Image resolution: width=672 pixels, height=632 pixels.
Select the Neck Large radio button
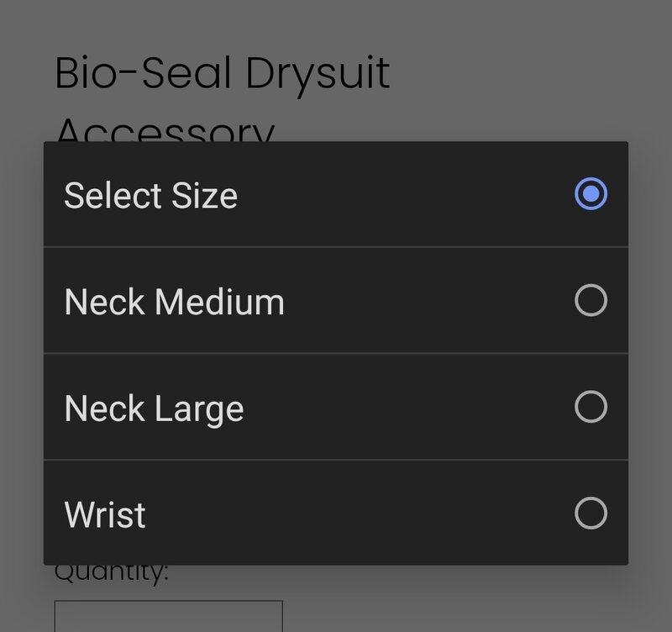click(x=591, y=407)
